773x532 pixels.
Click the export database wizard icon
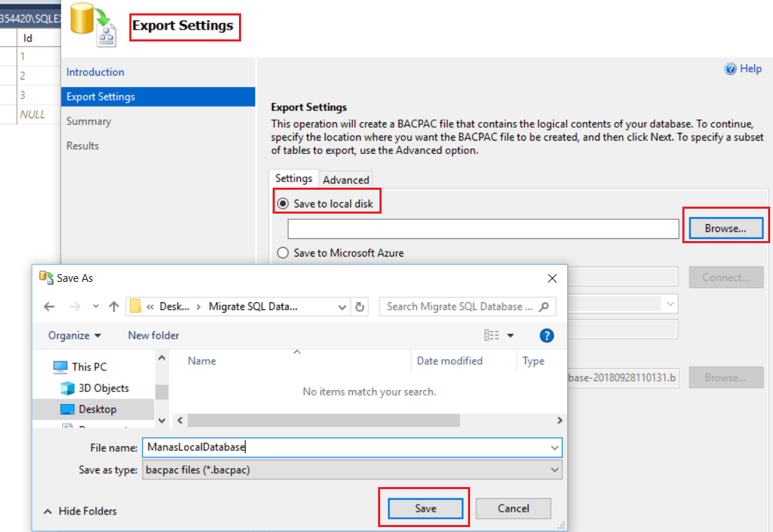93,25
